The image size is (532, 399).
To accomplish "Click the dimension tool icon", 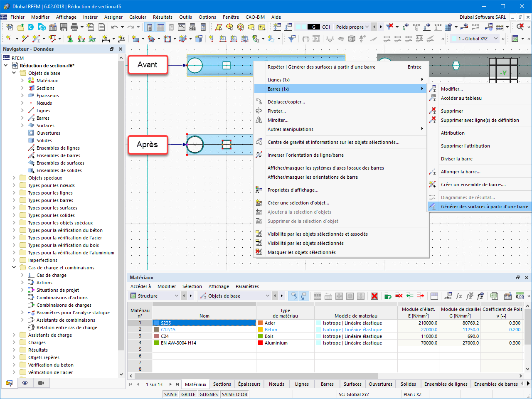I will tap(106, 38).
